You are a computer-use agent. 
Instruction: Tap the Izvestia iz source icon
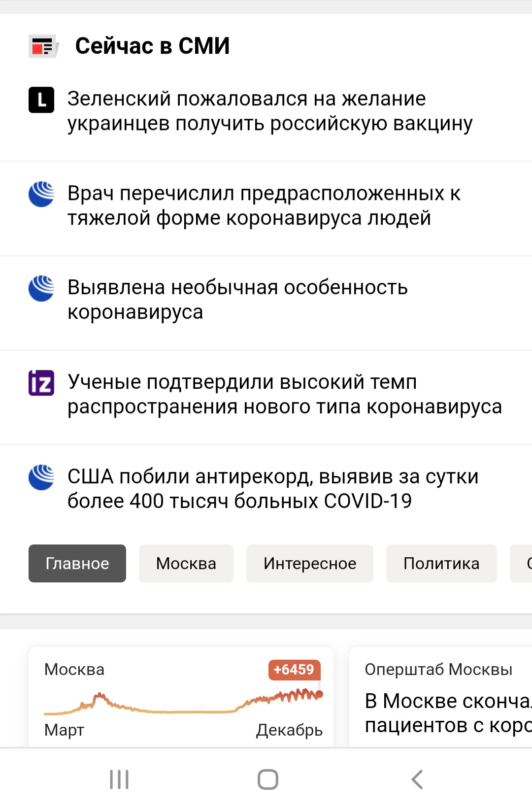coord(41,383)
